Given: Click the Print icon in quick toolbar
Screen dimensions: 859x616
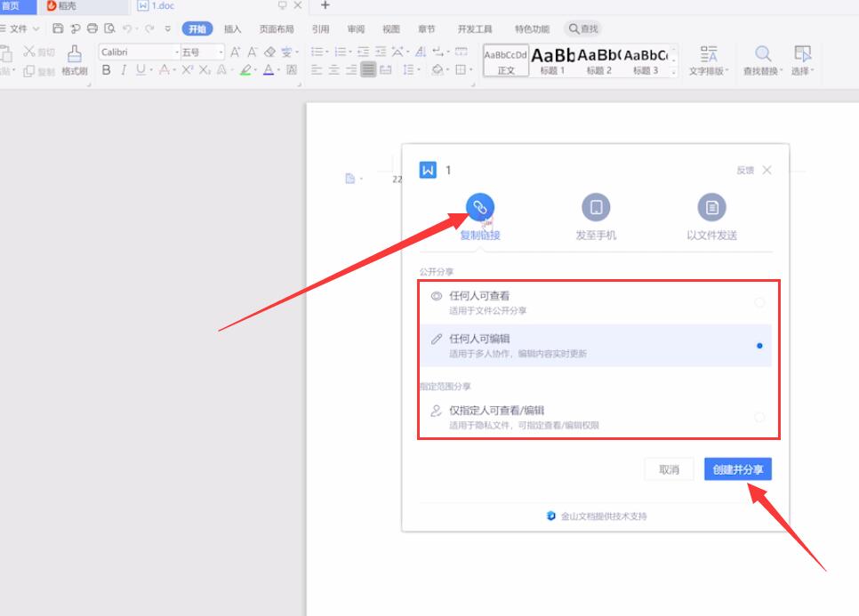Looking at the screenshot, I should click(92, 28).
